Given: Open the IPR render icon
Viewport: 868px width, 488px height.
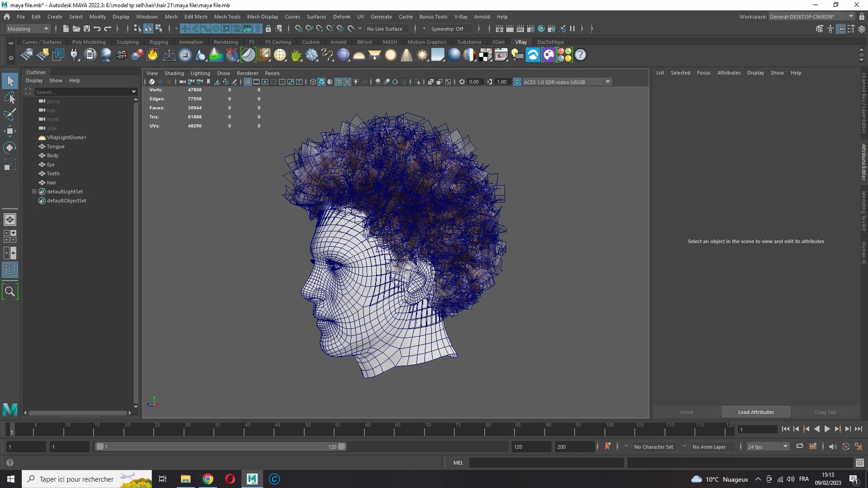Looking at the screenshot, I should coord(520,29).
